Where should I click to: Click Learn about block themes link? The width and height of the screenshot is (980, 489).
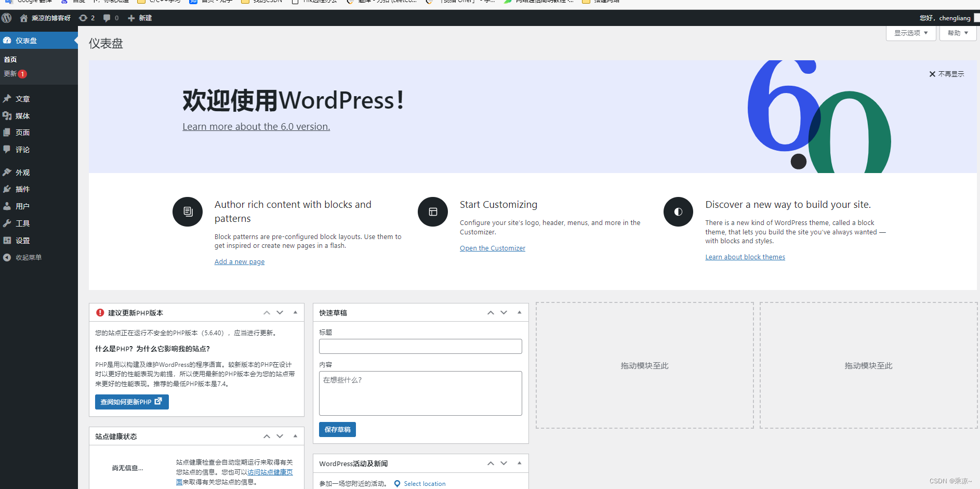tap(745, 257)
